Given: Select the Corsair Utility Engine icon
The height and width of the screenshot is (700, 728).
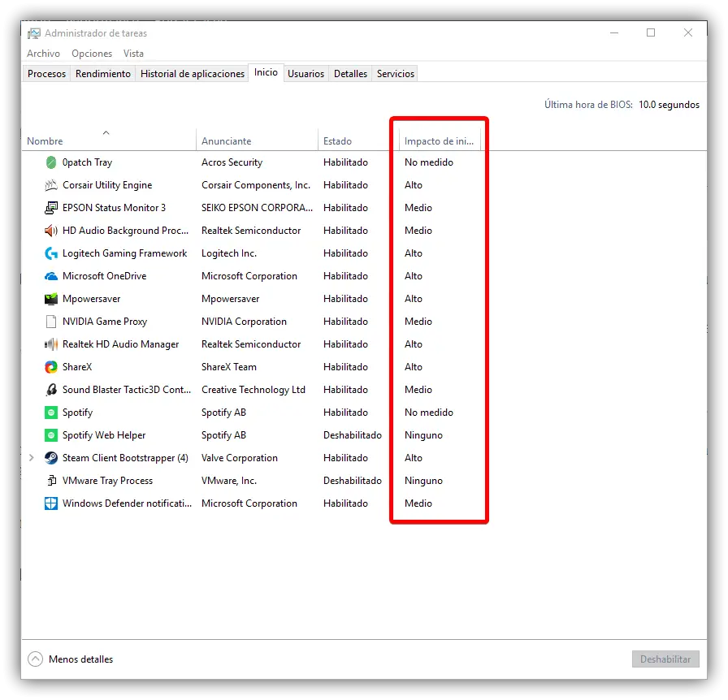Looking at the screenshot, I should tap(51, 185).
